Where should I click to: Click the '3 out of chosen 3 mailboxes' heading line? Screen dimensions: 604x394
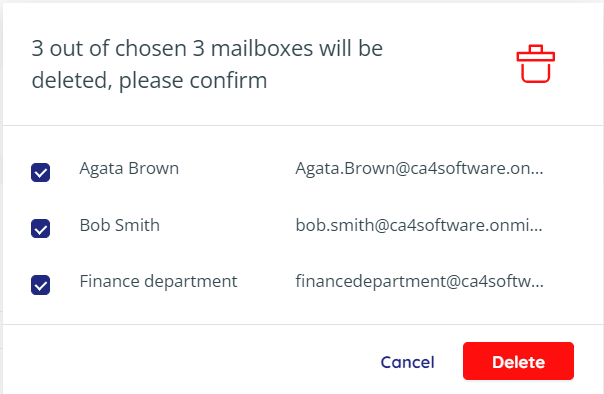coord(207,49)
